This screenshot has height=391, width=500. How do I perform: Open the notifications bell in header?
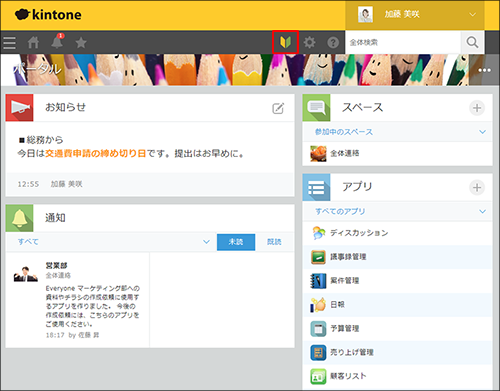tap(57, 42)
